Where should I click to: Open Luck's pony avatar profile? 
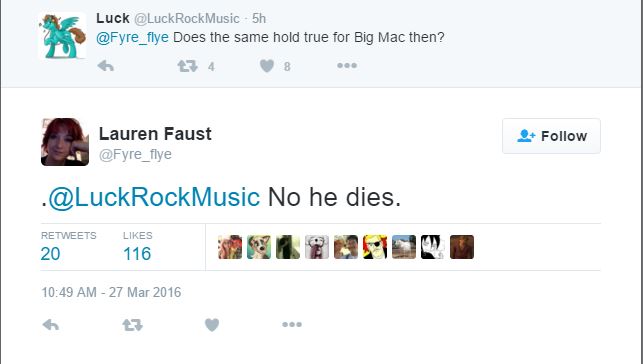click(x=62, y=36)
